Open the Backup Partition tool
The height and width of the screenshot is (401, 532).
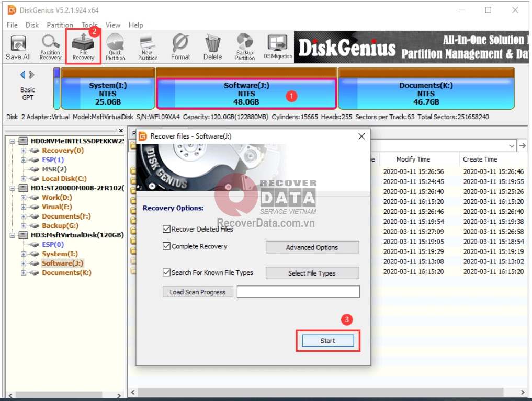click(x=245, y=48)
